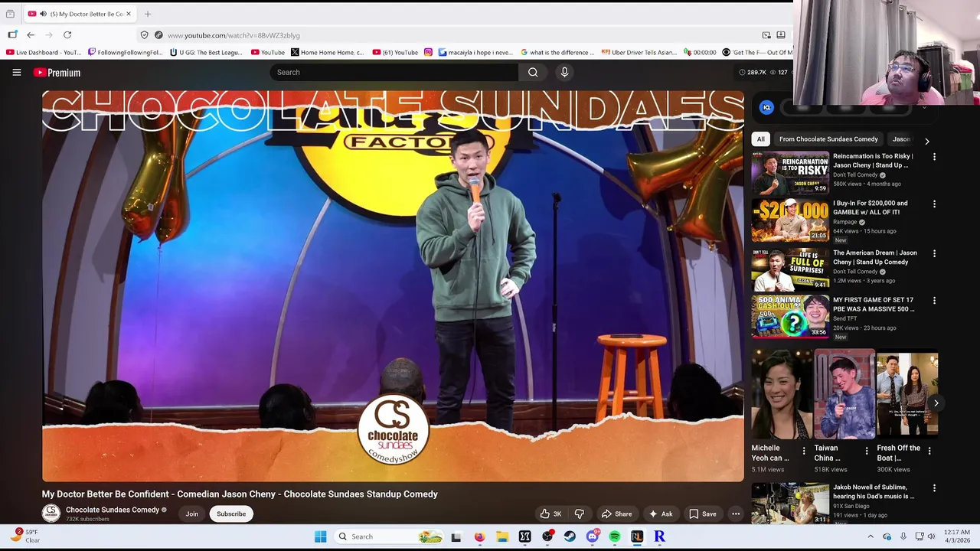
Task: Show next Shorts with the carousel arrow
Action: (x=936, y=403)
